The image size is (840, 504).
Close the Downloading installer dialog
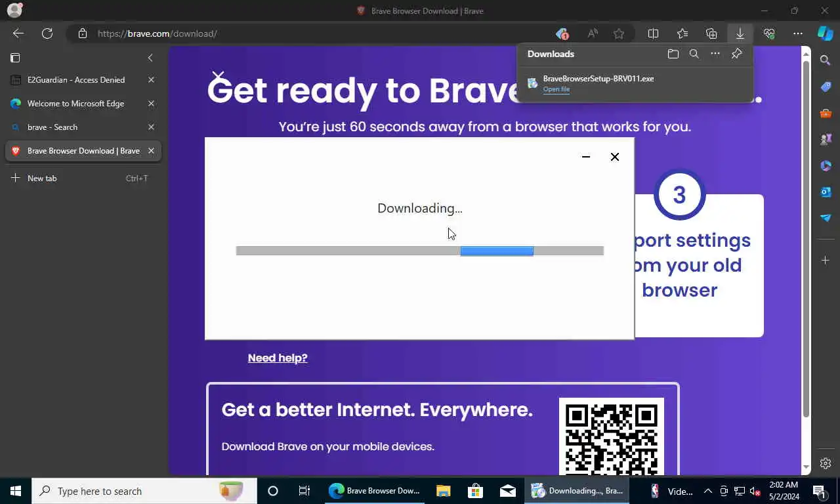click(615, 157)
